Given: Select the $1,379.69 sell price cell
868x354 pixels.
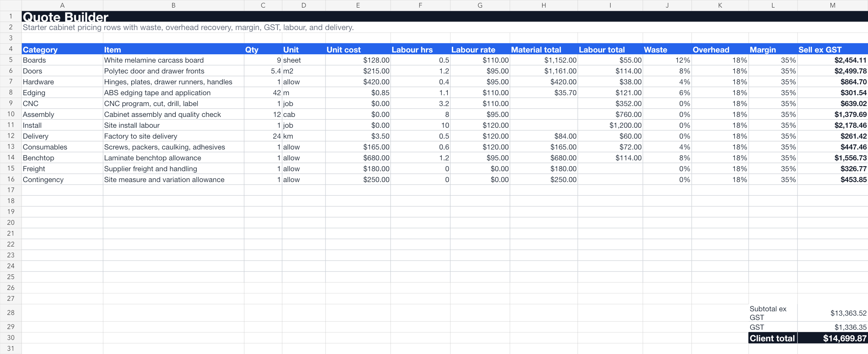Looking at the screenshot, I should [833, 114].
